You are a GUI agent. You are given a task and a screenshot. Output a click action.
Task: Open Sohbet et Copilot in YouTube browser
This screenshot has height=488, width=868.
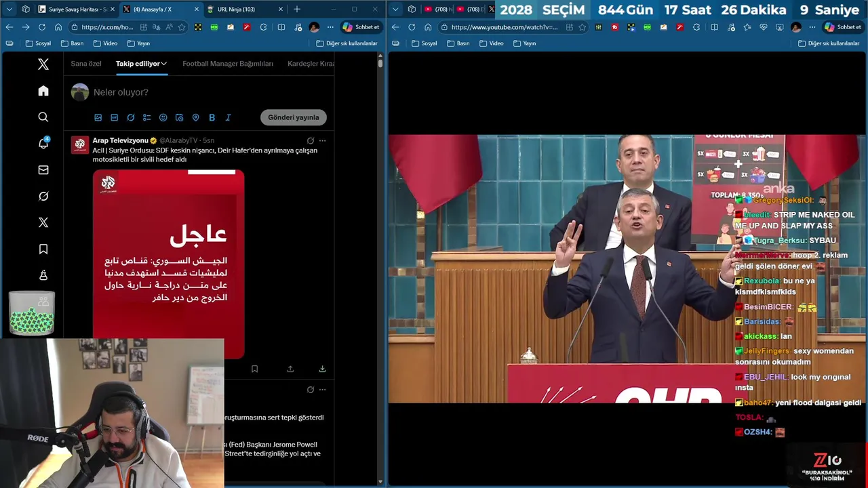tap(843, 27)
